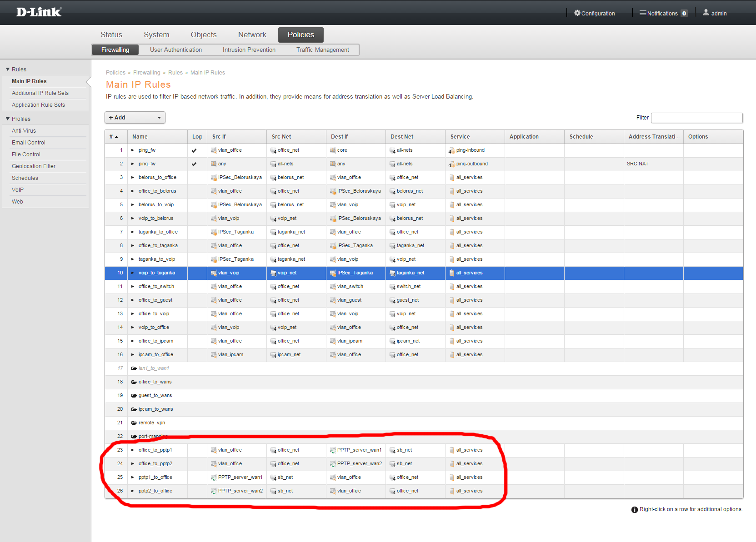Toggle Log checkmark for rule 1
Screen dimensions: 756x542
tap(194, 150)
